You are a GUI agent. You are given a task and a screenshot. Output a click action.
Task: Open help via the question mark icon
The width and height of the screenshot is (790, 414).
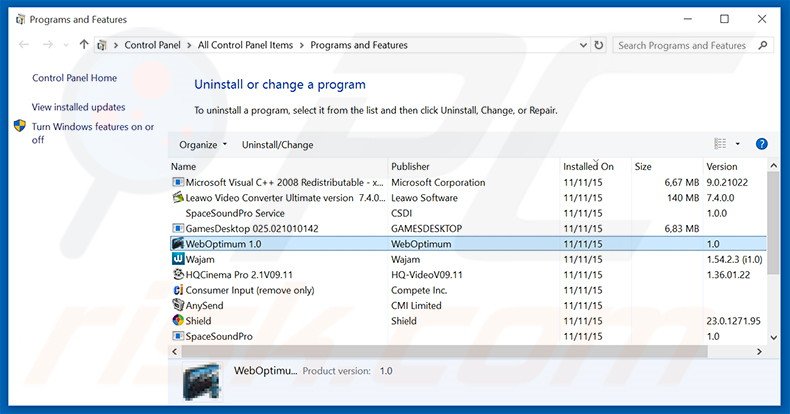[x=761, y=144]
